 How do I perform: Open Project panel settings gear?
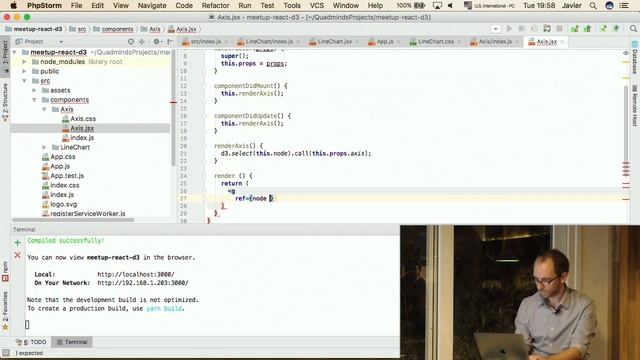pos(157,42)
